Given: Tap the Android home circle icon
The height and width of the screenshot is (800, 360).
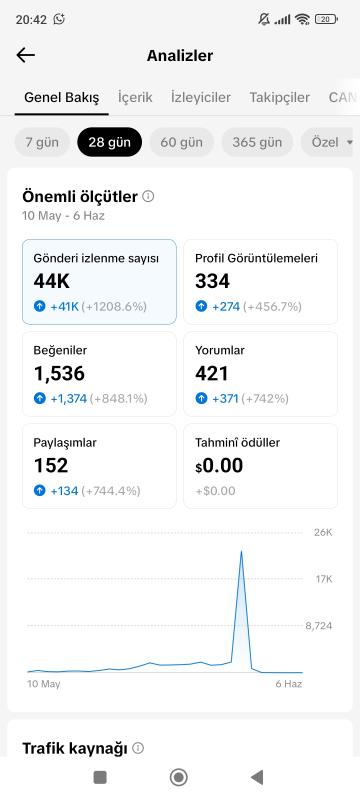Looking at the screenshot, I should tap(178, 777).
